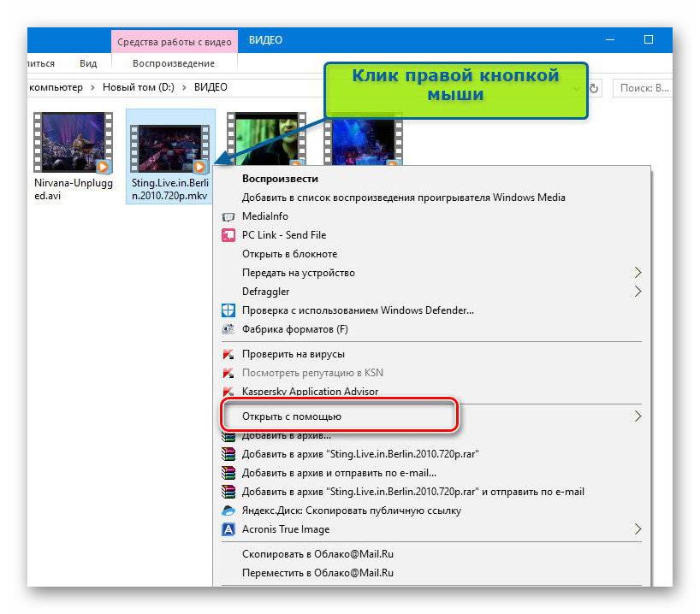Select the green-tinted video thumbnail
Image resolution: width=700 pixels, height=614 pixels.
pyautogui.click(x=266, y=139)
